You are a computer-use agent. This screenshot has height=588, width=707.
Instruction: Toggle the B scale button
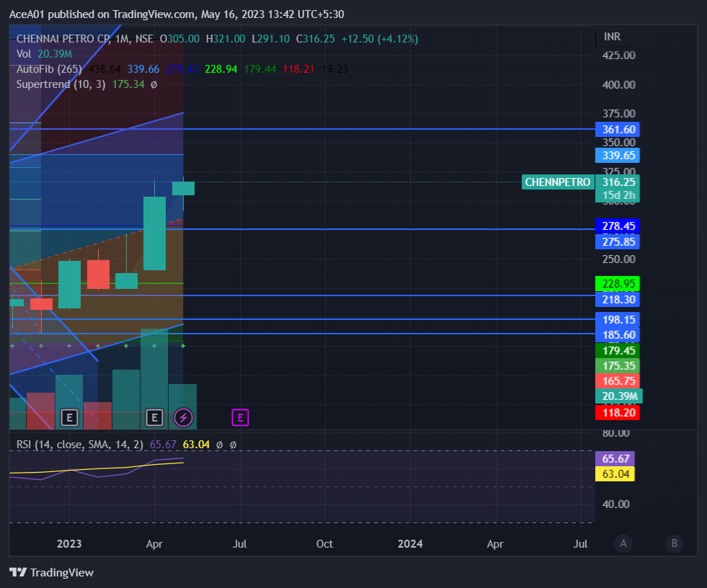tap(675, 543)
